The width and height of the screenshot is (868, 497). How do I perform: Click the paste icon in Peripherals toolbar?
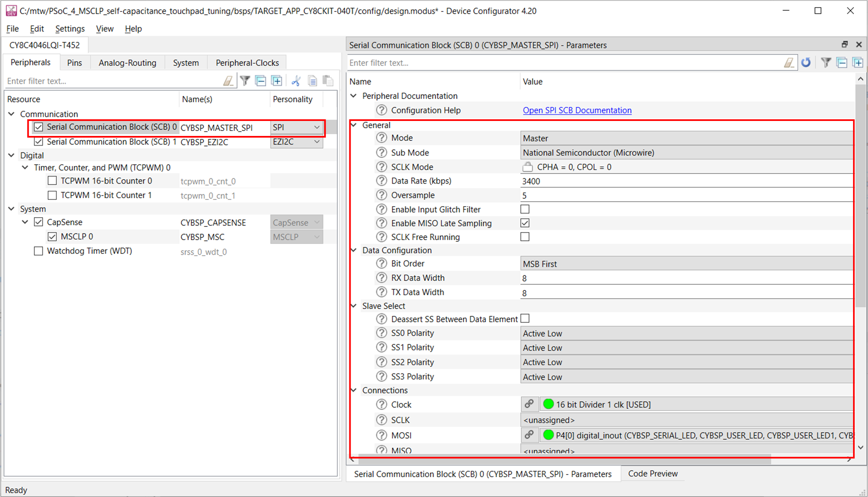(328, 81)
